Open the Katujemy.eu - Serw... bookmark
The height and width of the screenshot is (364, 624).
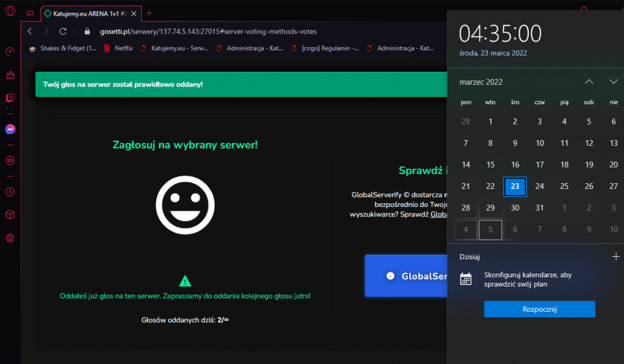pyautogui.click(x=175, y=48)
